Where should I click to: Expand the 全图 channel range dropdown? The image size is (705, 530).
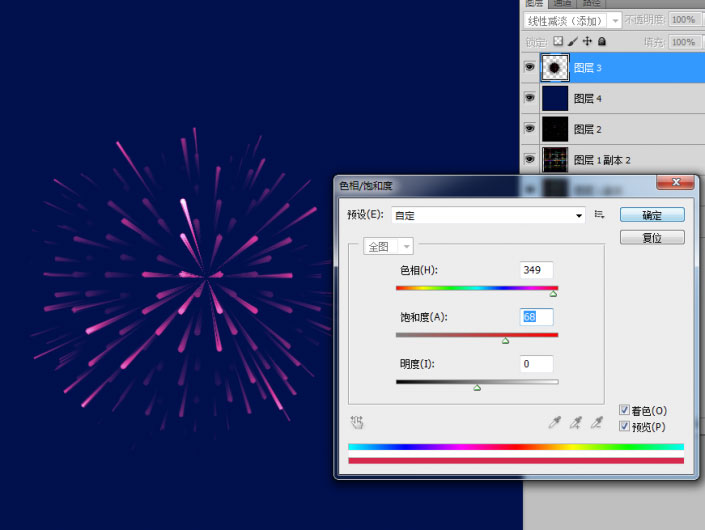389,246
